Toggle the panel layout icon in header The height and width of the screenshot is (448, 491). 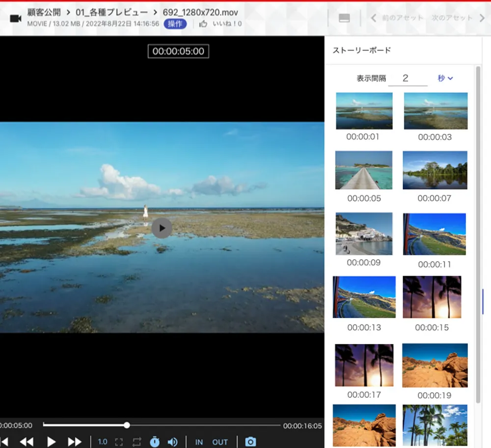pos(345,18)
